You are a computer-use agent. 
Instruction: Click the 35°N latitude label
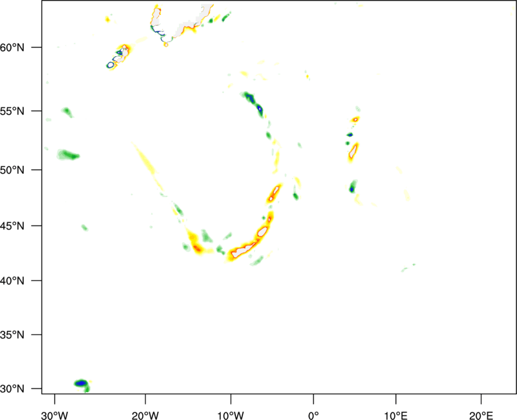[x=12, y=335]
